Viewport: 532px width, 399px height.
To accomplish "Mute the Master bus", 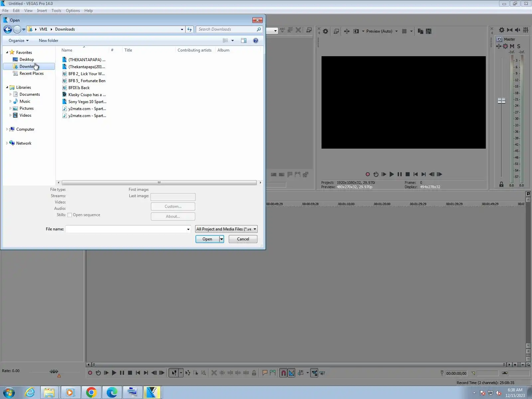I will click(x=512, y=46).
